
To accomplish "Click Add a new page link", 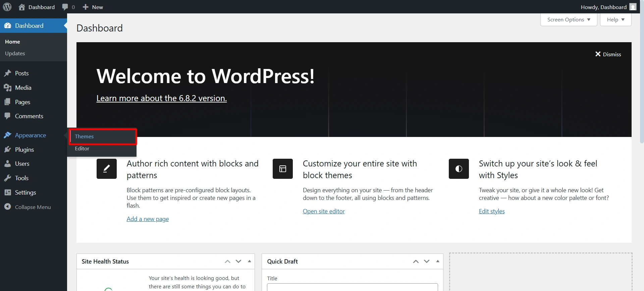I will (148, 219).
